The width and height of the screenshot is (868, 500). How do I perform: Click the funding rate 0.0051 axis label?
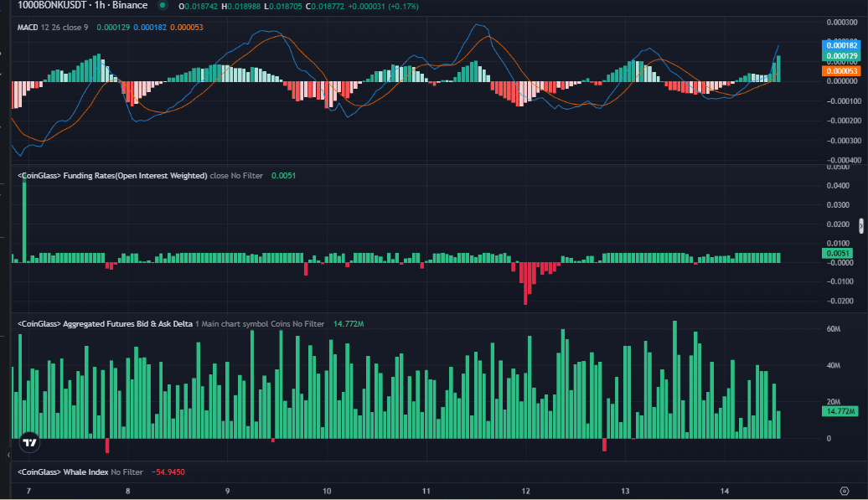[838, 253]
